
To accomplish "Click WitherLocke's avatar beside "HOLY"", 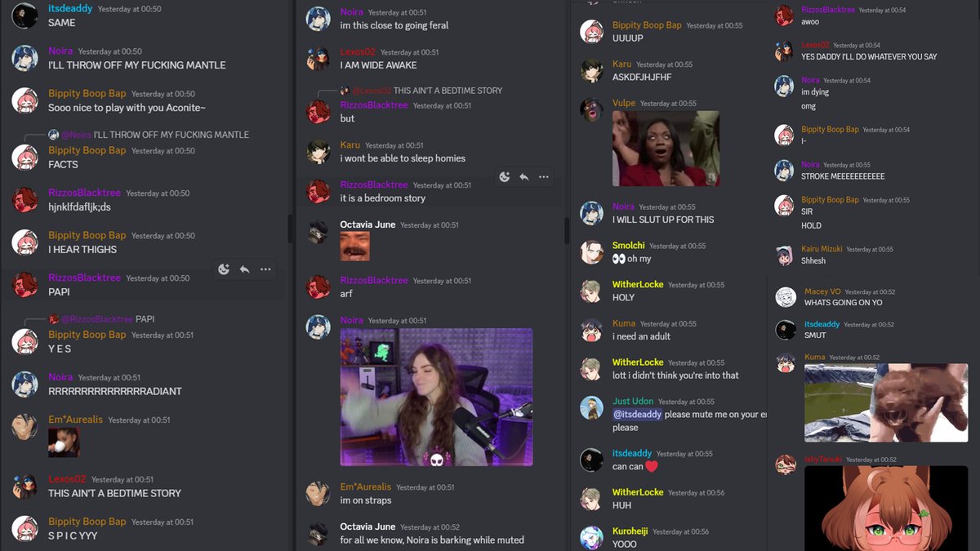I will pos(591,291).
